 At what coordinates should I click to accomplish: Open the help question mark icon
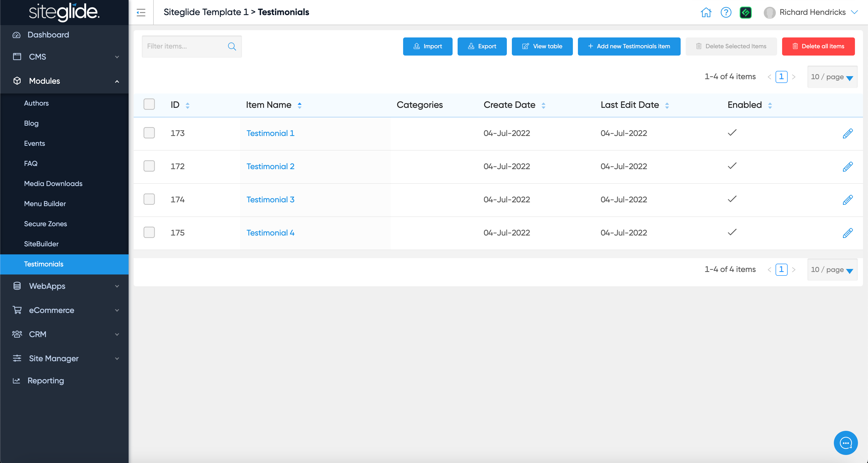[726, 13]
